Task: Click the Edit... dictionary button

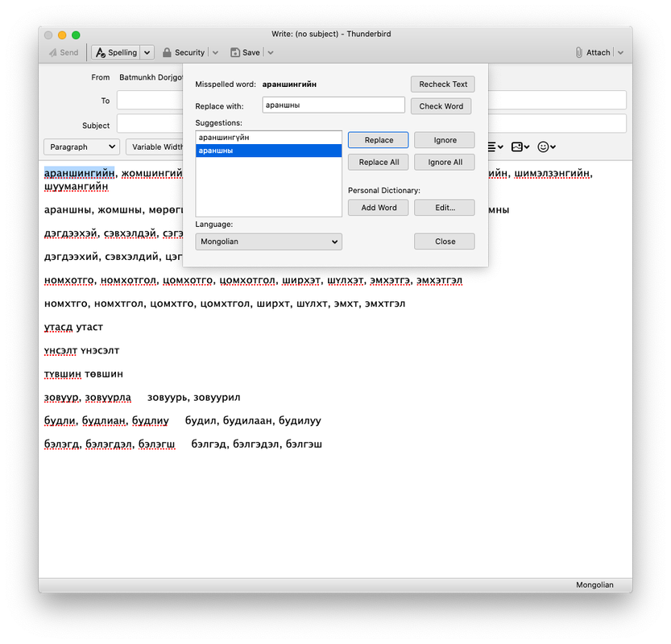Action: [445, 208]
